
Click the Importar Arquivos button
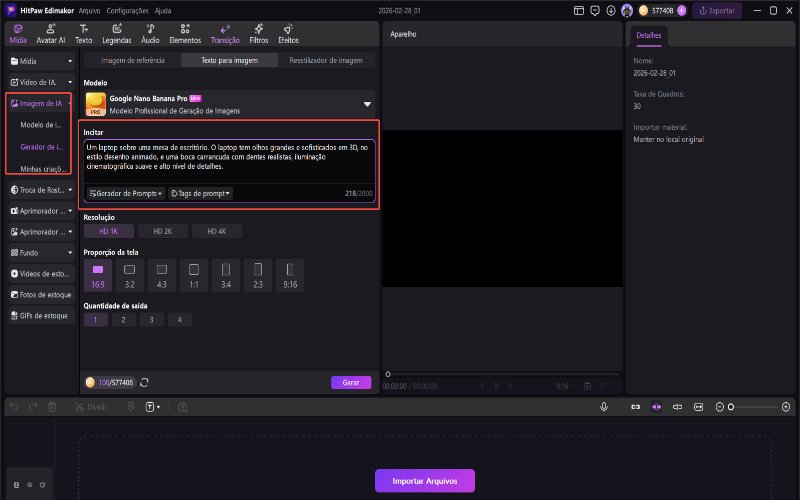tap(425, 480)
